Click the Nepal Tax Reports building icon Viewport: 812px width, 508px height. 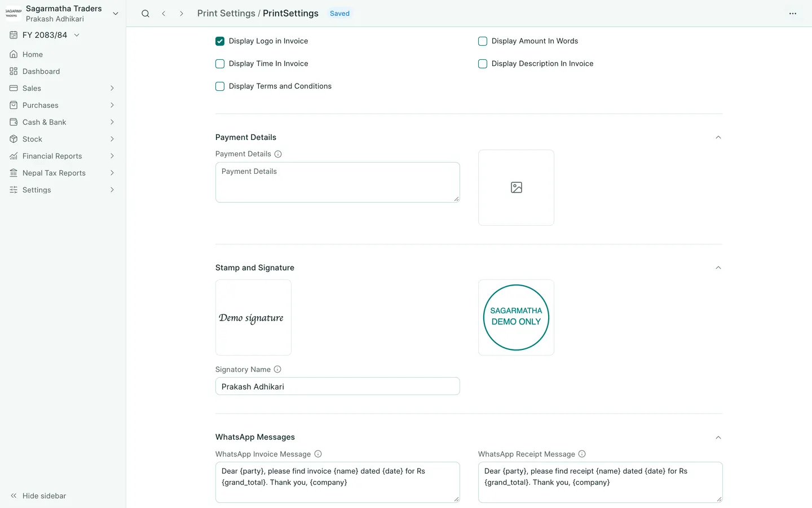pyautogui.click(x=14, y=173)
